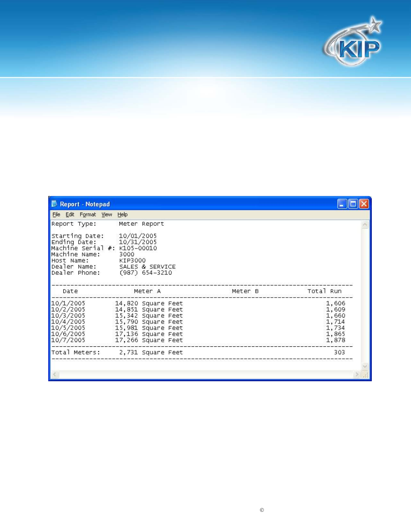Click the machine name value 3000

127,255
